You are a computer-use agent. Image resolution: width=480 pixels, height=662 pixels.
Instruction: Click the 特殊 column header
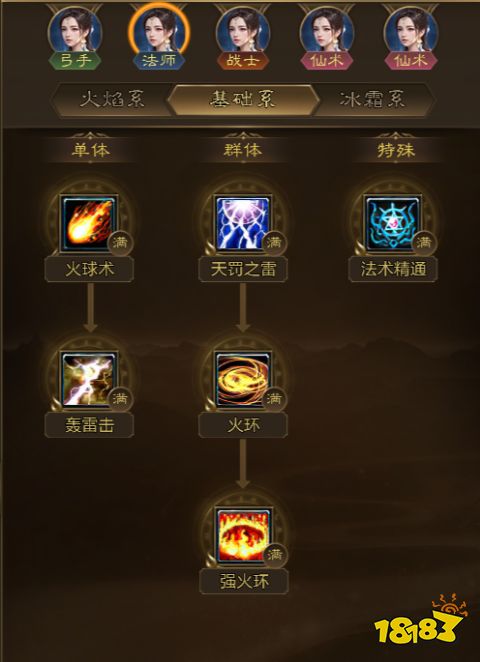(396, 150)
